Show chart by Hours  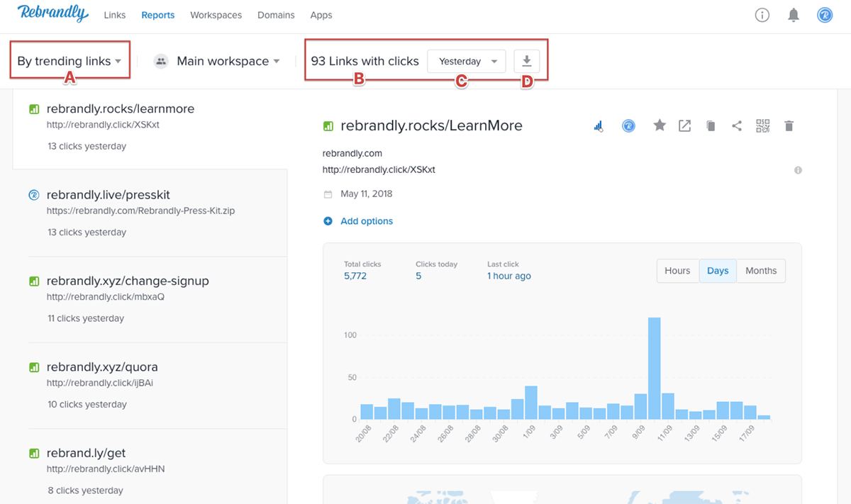pos(677,271)
